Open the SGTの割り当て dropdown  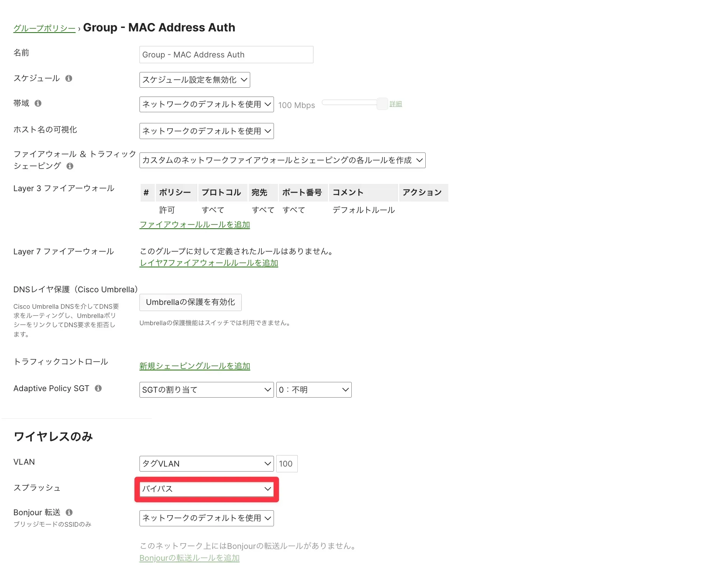coord(207,390)
